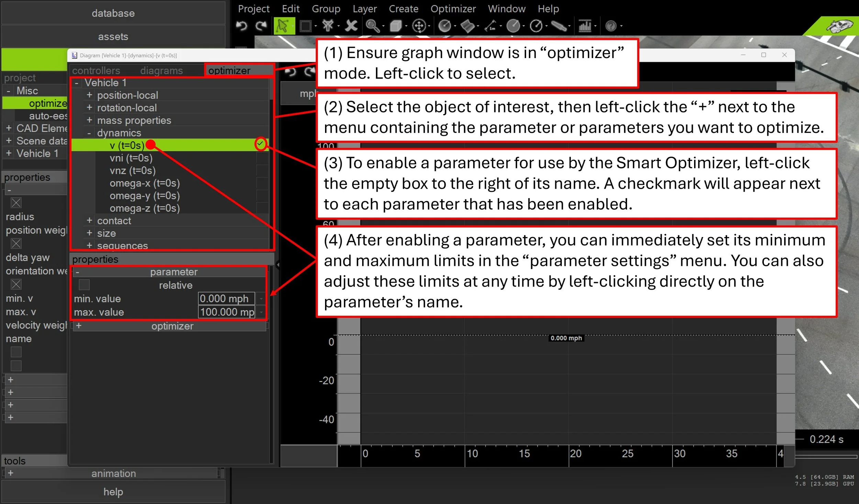
Task: Collapse the dynamics tree node
Action: click(x=89, y=133)
